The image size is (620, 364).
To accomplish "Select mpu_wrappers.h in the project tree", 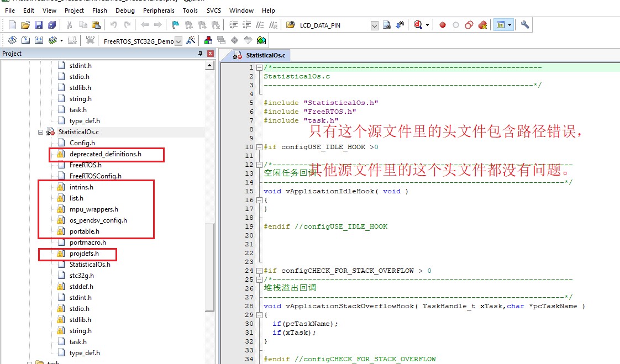I will tap(94, 209).
